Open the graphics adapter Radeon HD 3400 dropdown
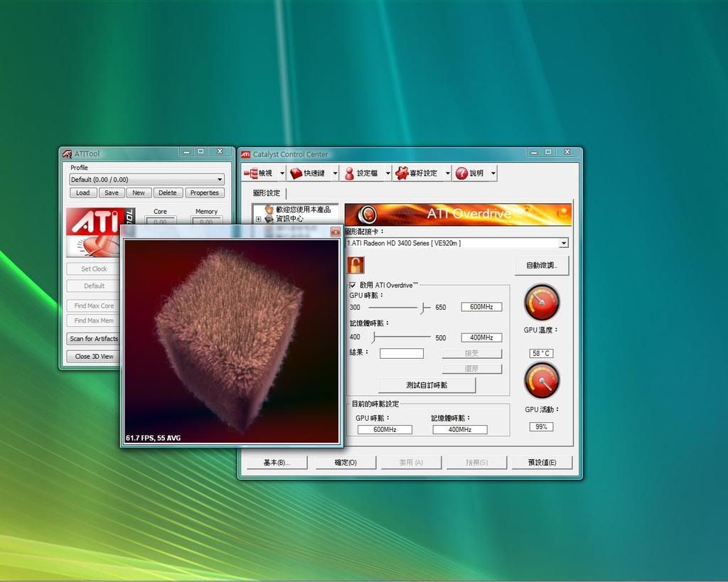 (563, 243)
